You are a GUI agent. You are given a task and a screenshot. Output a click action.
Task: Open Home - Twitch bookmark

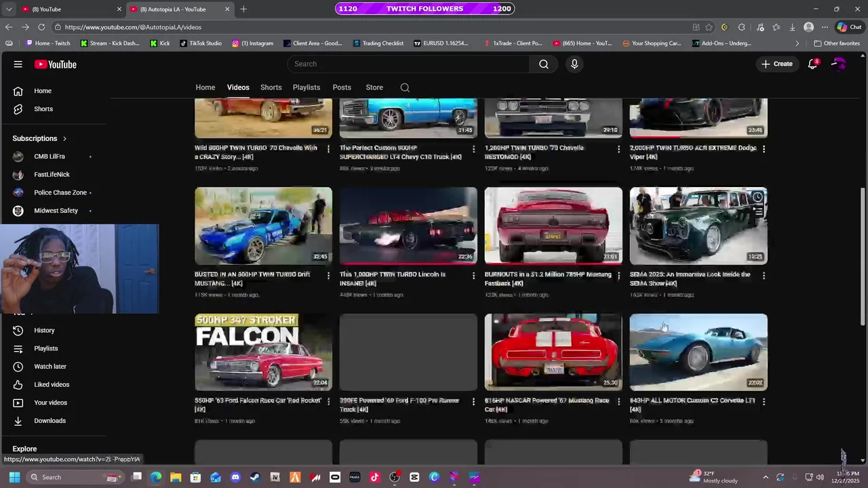tap(47, 43)
